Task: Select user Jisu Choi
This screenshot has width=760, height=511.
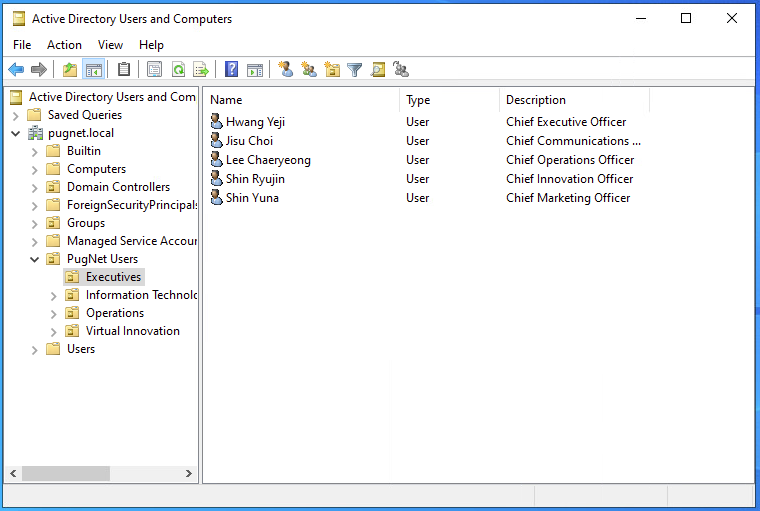Action: coord(249,141)
